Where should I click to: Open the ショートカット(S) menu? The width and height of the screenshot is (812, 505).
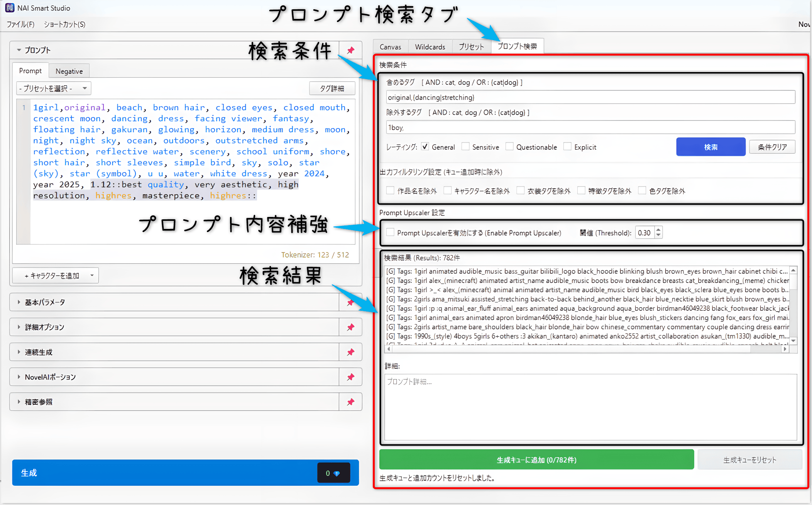pyautogui.click(x=64, y=24)
